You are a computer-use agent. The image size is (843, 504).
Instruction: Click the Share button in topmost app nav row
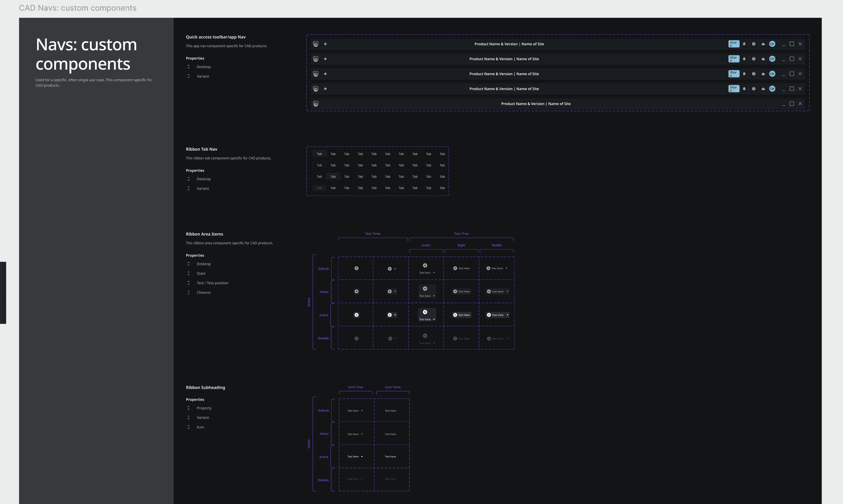733,44
